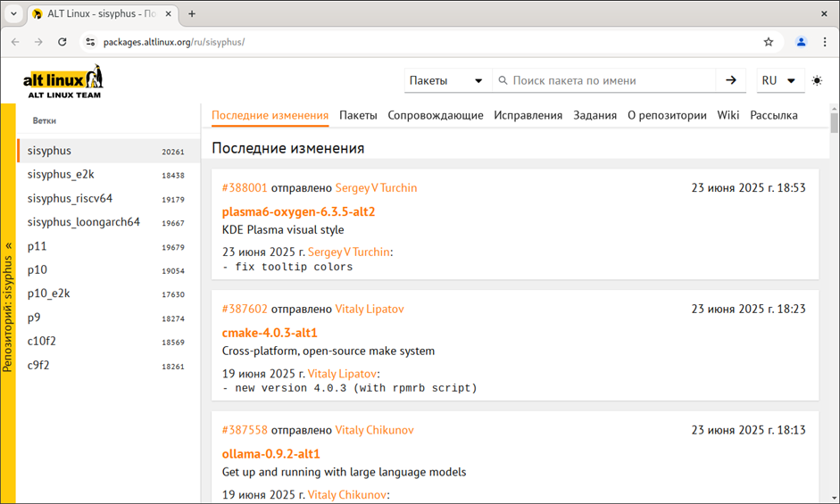Expand the RU language dropdown
The height and width of the screenshot is (504, 840).
click(779, 80)
